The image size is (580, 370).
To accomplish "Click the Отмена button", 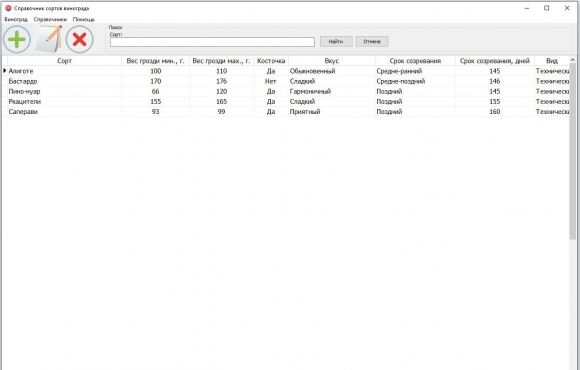I will [x=372, y=41].
